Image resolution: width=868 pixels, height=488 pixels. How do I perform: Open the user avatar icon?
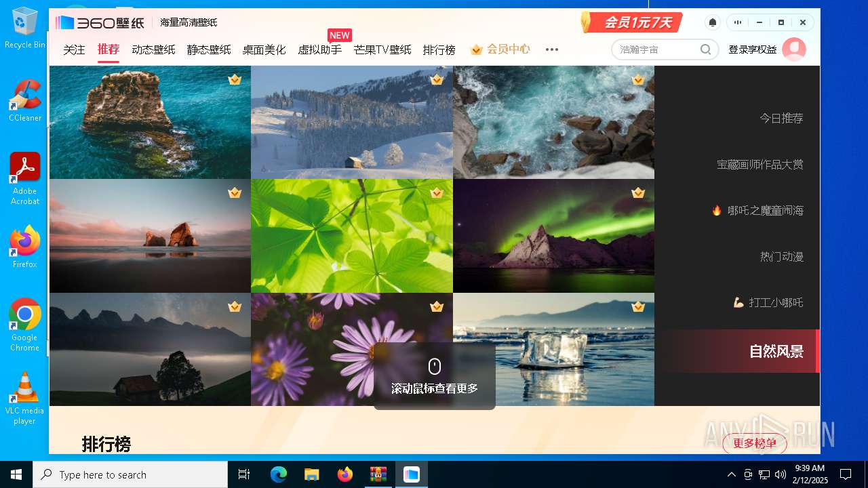[794, 49]
